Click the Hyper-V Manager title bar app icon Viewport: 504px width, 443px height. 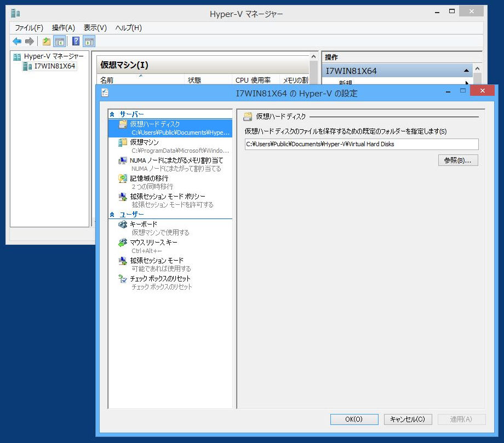coord(15,13)
